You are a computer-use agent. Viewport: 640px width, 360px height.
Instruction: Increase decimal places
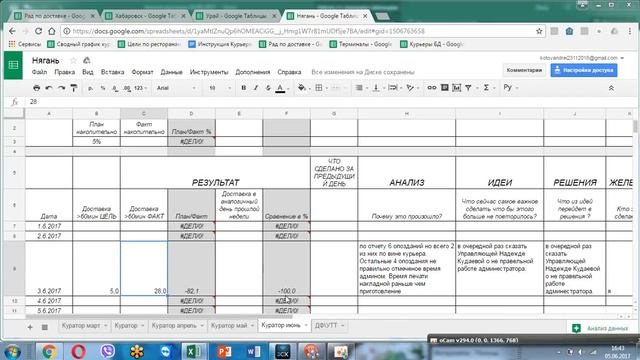tap(127, 88)
